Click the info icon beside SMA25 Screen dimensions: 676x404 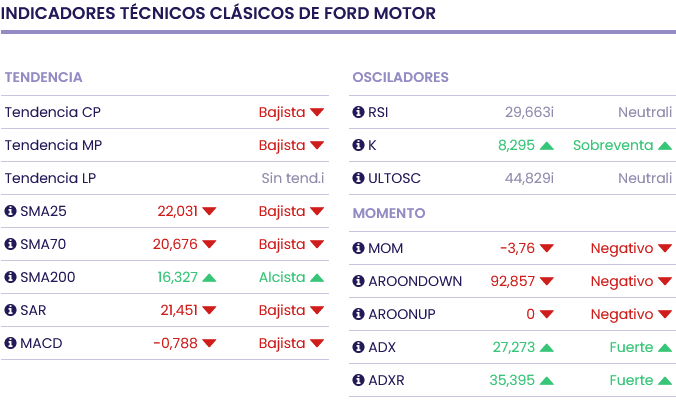[11, 211]
